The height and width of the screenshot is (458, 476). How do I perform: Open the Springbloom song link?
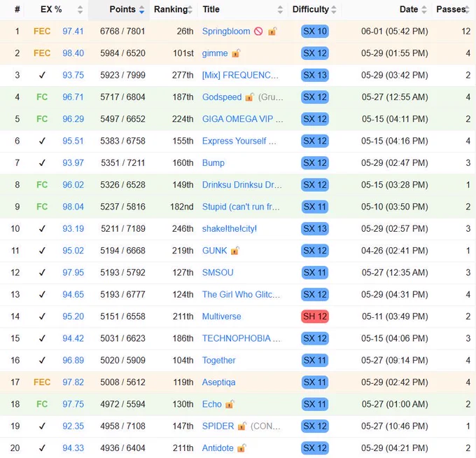(226, 32)
